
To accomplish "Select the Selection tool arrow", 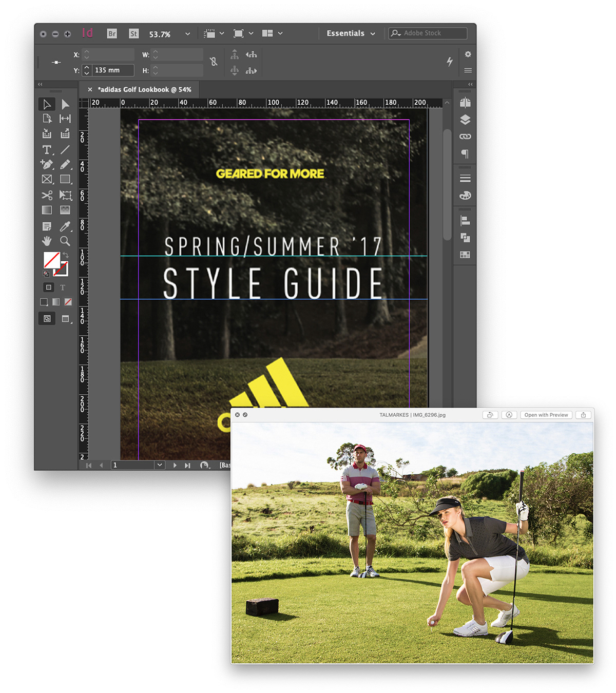I will point(47,104).
